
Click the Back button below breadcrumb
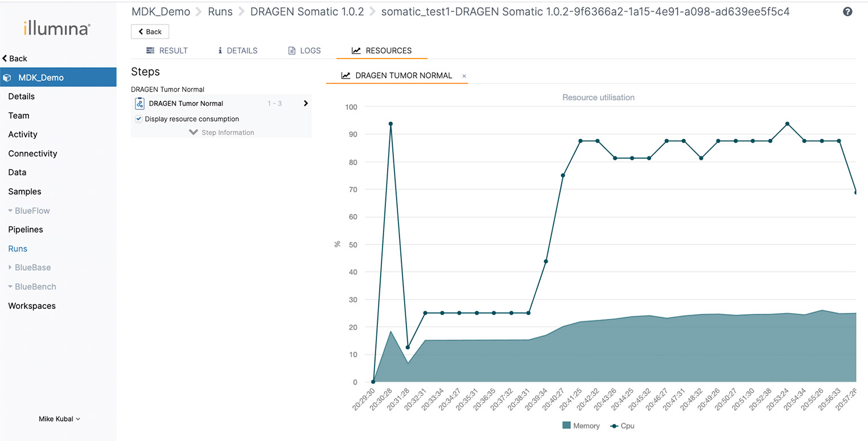(150, 32)
